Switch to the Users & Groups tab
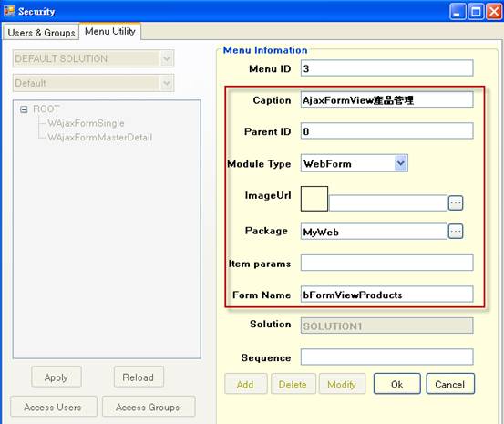Image resolution: width=504 pixels, height=424 pixels. 41,33
